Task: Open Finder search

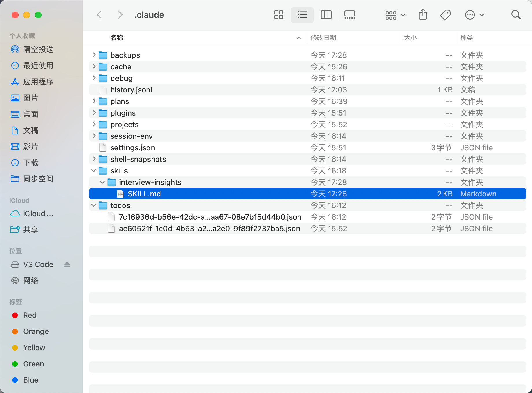Action: click(516, 15)
